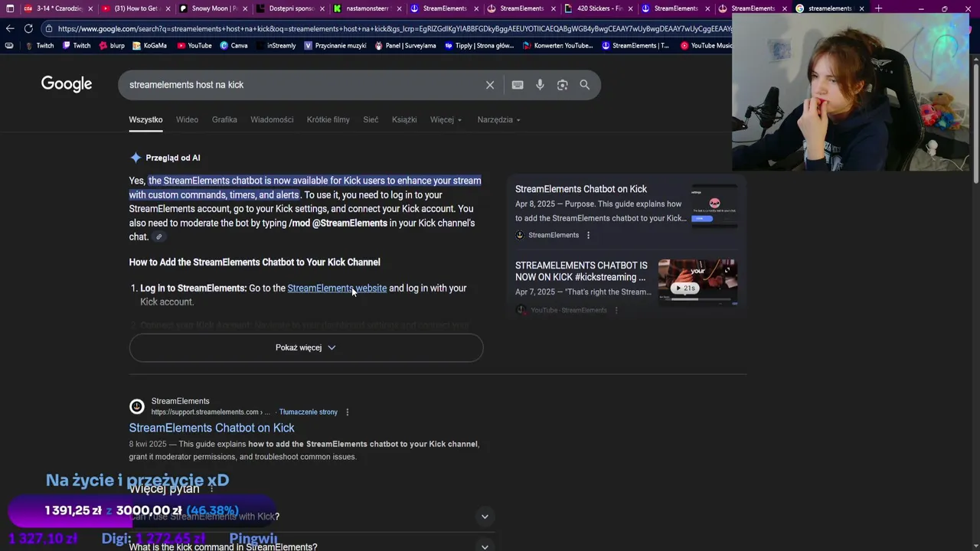
Task: Click the highlighted AI overview sentence
Action: pyautogui.click(x=305, y=187)
